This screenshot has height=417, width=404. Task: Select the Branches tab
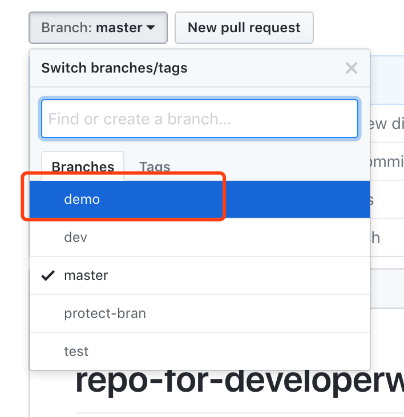[x=83, y=166]
